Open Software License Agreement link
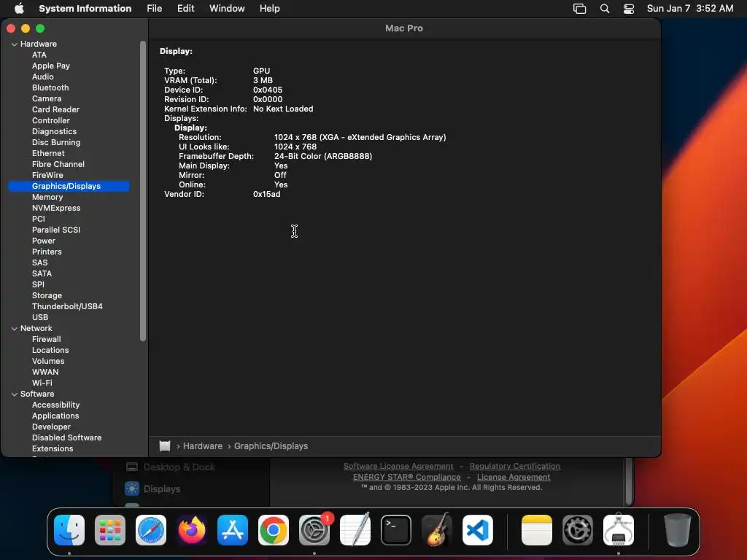 (398, 466)
